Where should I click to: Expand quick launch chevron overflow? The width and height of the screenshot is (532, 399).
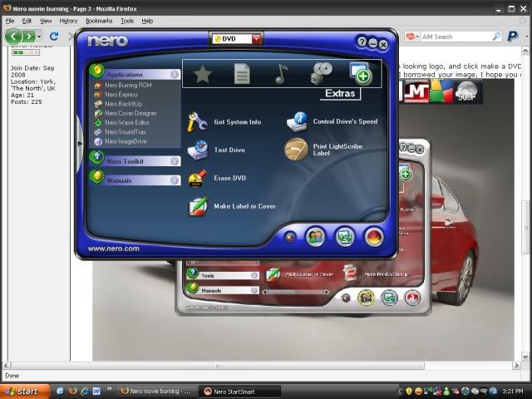[x=109, y=389]
